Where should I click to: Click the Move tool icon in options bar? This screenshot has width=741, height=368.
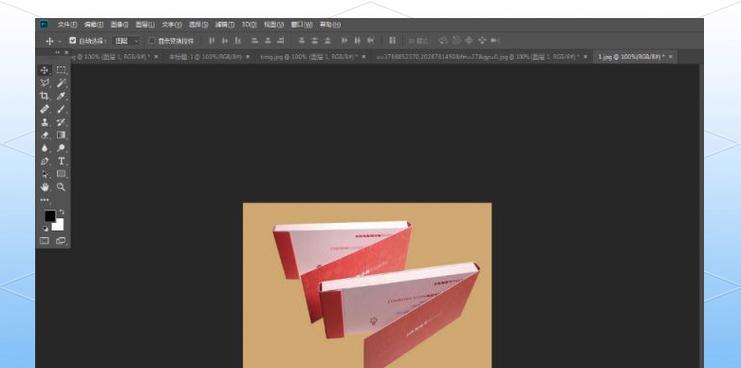[x=49, y=41]
